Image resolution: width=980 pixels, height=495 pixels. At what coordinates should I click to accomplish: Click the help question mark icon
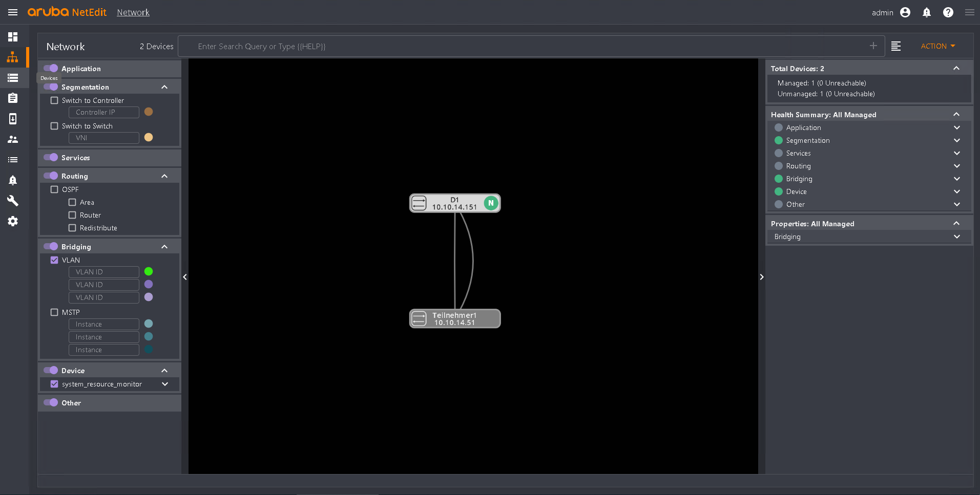click(x=948, y=12)
